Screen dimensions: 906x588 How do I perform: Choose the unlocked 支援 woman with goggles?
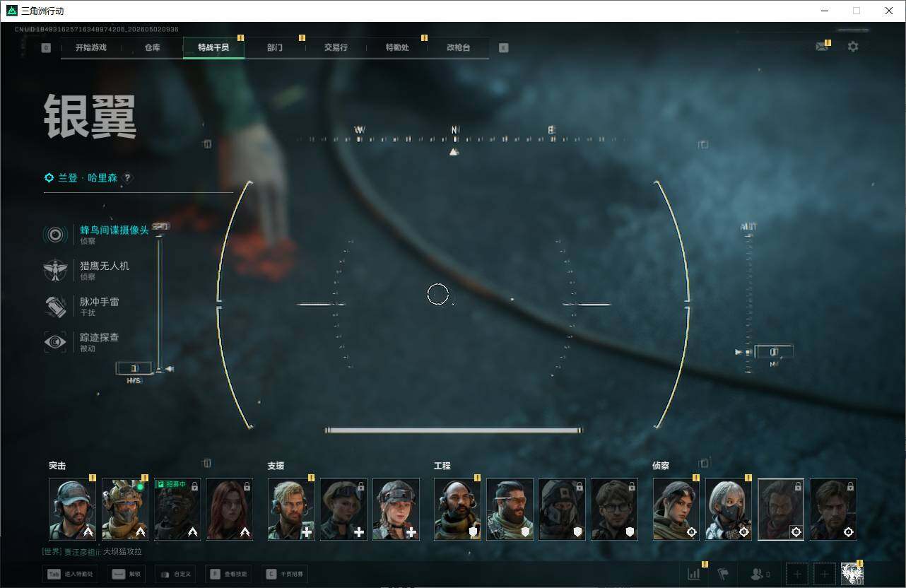click(396, 510)
